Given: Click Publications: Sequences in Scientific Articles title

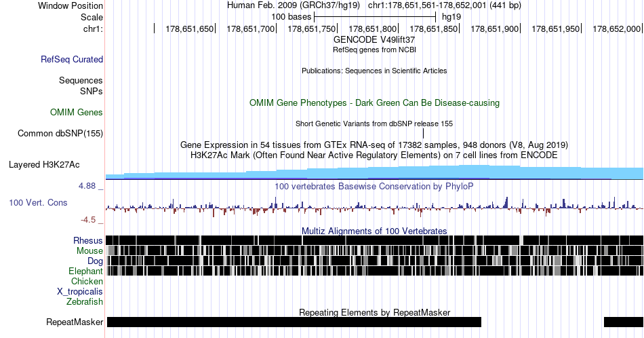Looking at the screenshot, I should [374, 71].
